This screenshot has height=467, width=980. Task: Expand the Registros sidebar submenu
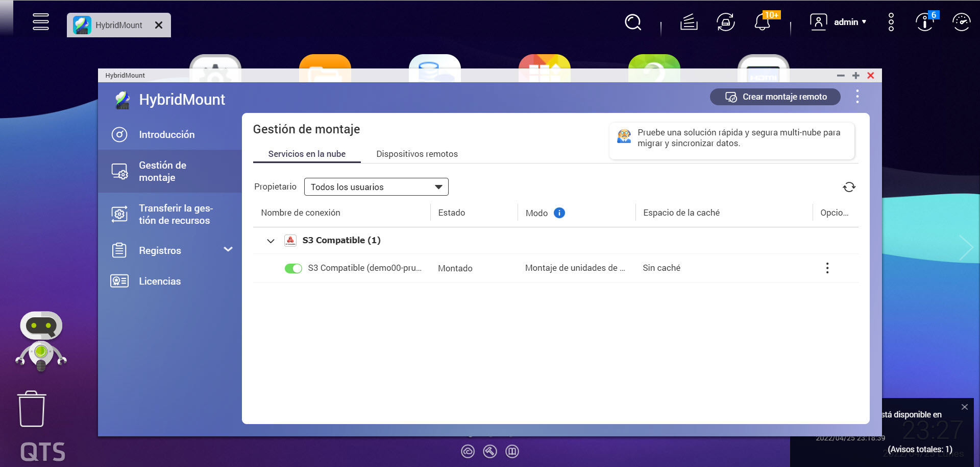pos(228,250)
